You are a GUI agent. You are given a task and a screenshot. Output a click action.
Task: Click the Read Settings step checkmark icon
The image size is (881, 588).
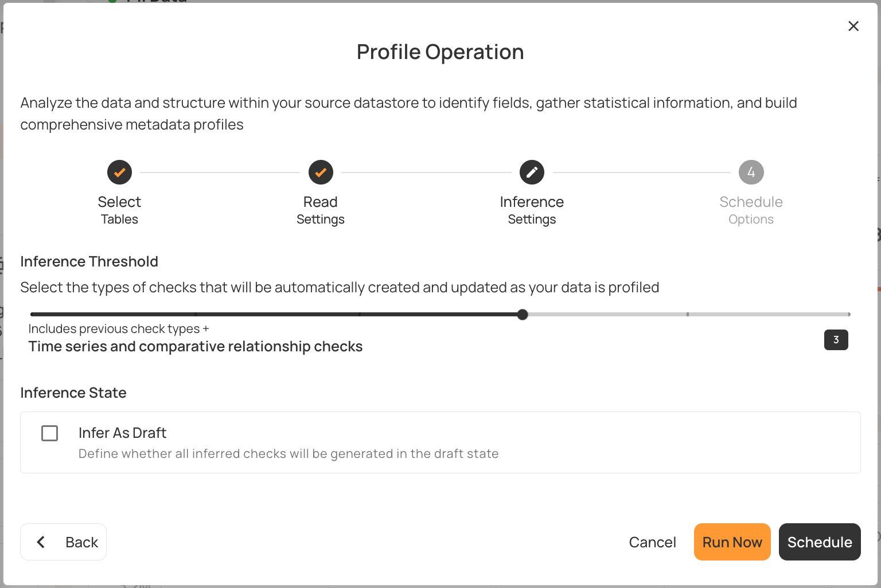click(x=321, y=172)
